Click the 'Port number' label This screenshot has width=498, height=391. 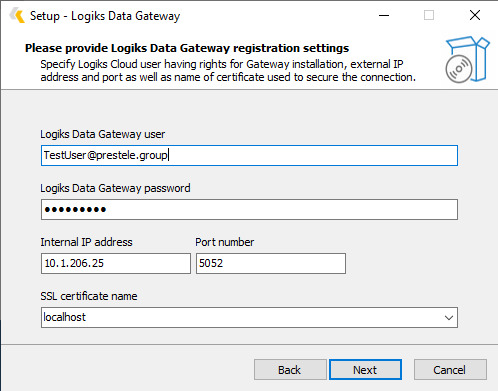[x=225, y=242]
